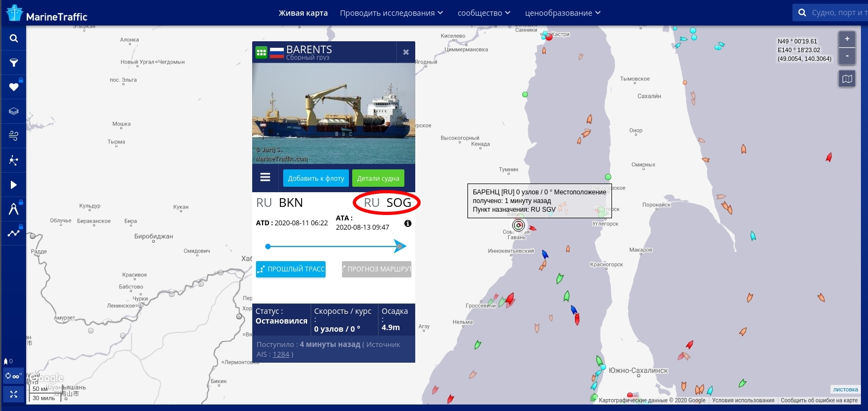The image size is (868, 411).
Task: Expand the сообщество dropdown menu
Action: coord(484,13)
